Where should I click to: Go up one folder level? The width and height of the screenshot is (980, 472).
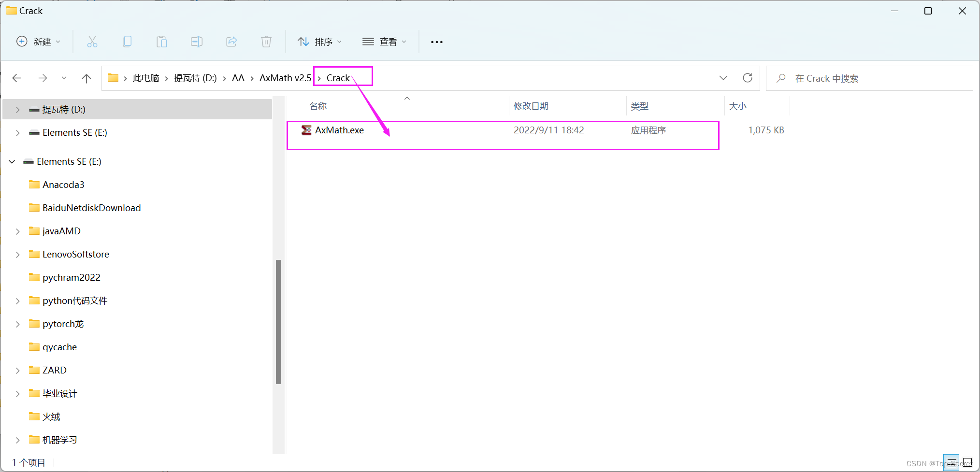(x=86, y=78)
